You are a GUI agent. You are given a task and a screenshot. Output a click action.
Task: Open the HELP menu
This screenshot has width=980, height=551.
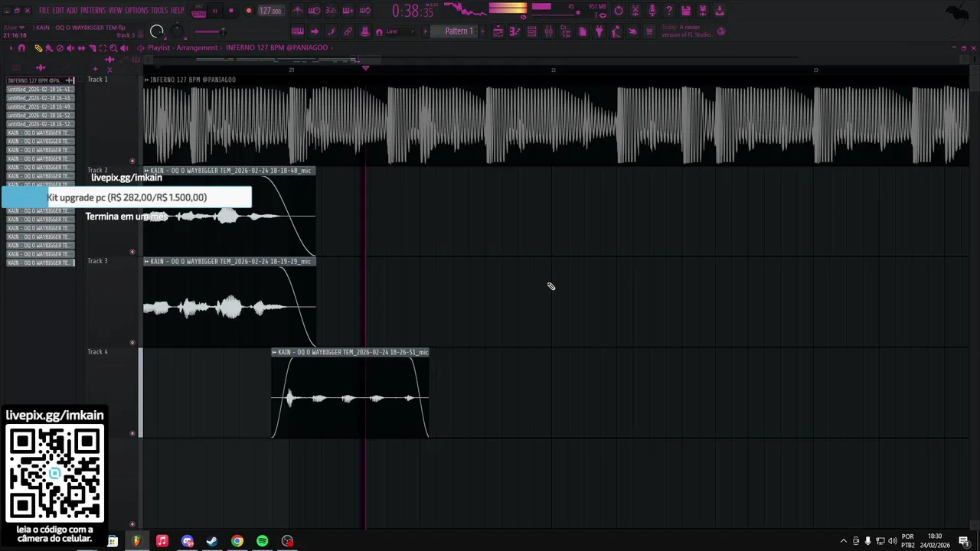click(177, 11)
